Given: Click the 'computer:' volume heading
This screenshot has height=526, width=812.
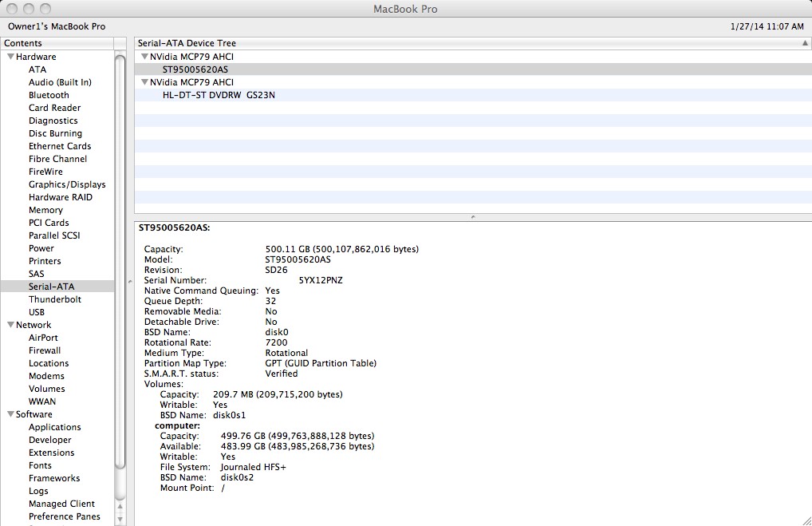Looking at the screenshot, I should (177, 425).
